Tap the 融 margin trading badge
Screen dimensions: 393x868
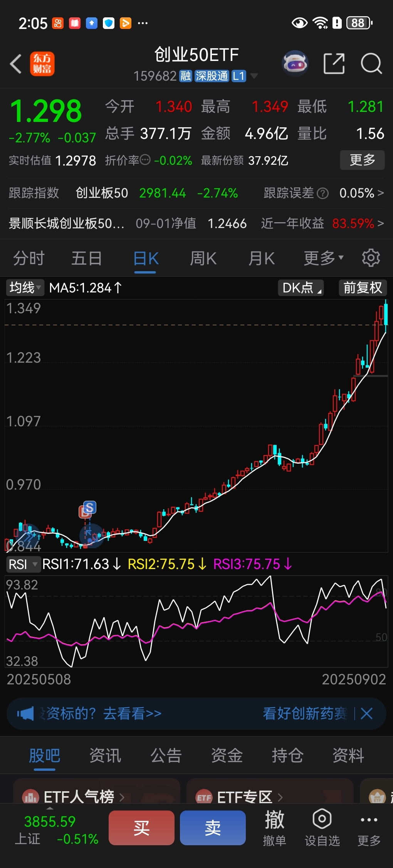tap(186, 76)
